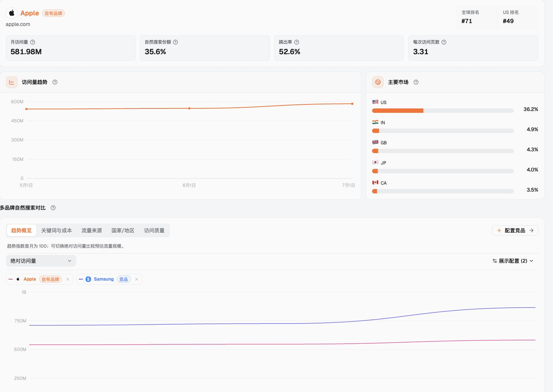Image resolution: width=553 pixels, height=392 pixels.
Task: Open the help icon beside 多品牌自然搜索对比
Action: coord(53,208)
